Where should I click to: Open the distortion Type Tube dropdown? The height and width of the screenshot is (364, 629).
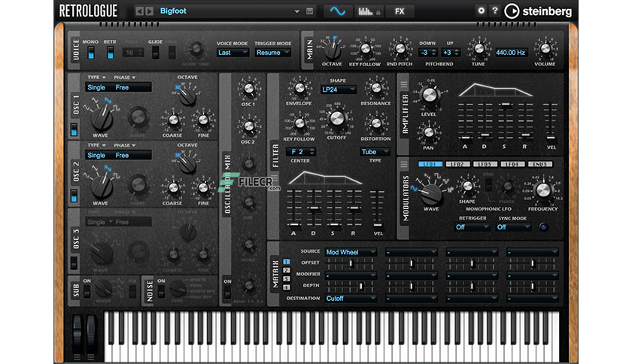point(375,152)
